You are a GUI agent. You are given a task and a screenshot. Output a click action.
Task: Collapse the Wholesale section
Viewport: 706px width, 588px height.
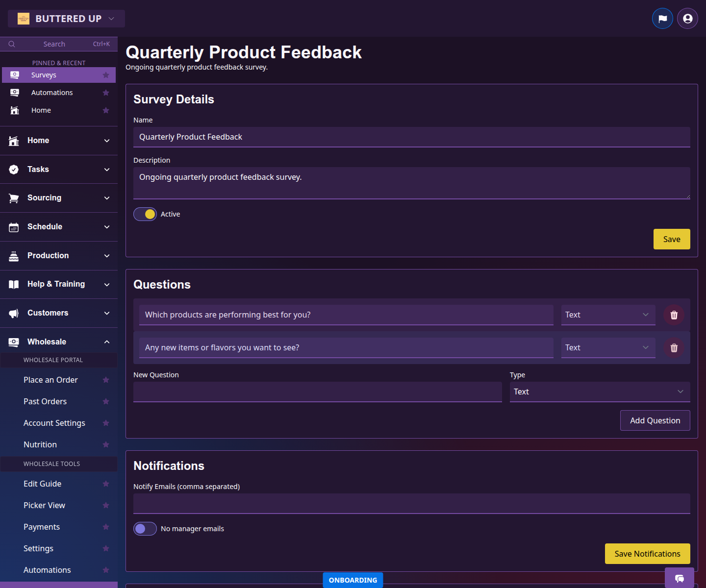(x=107, y=342)
